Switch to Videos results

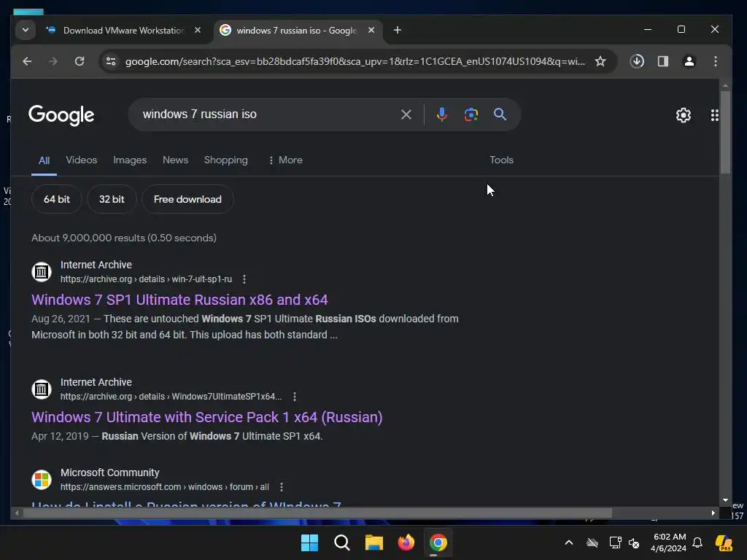(82, 160)
